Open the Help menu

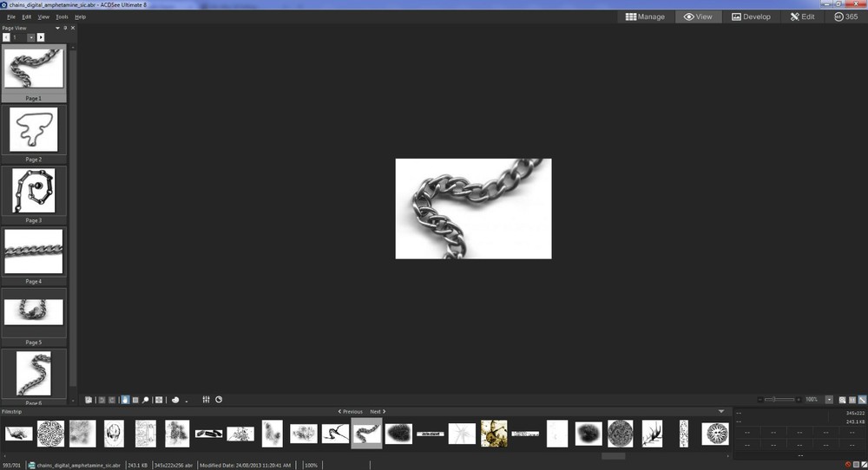click(x=80, y=17)
